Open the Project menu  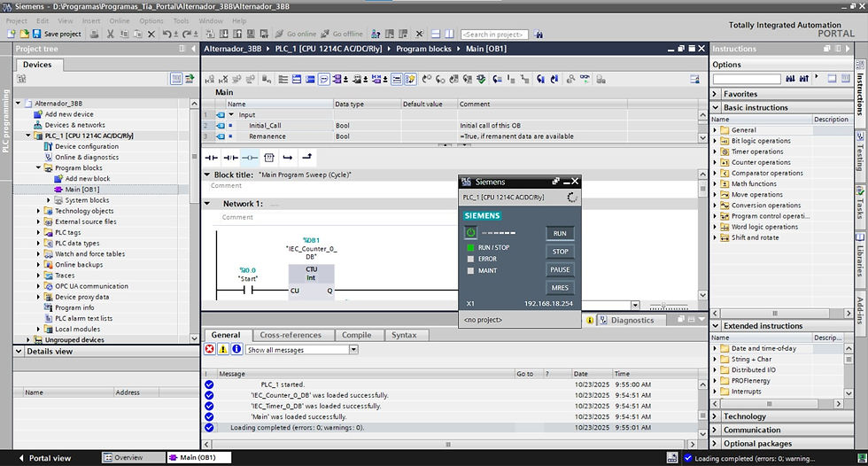(x=16, y=20)
